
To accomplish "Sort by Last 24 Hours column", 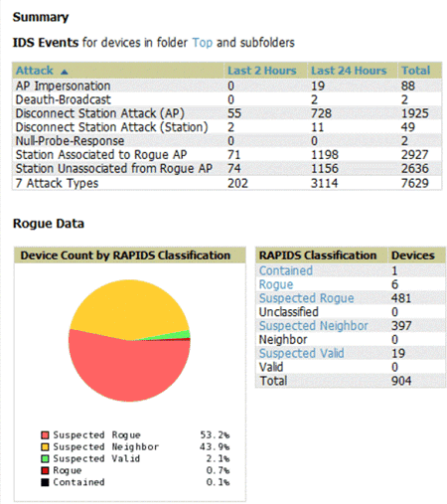I will [x=349, y=71].
